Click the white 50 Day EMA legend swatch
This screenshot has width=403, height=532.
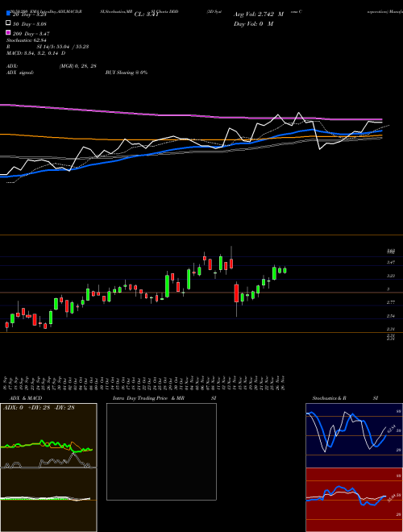(x=8, y=23)
